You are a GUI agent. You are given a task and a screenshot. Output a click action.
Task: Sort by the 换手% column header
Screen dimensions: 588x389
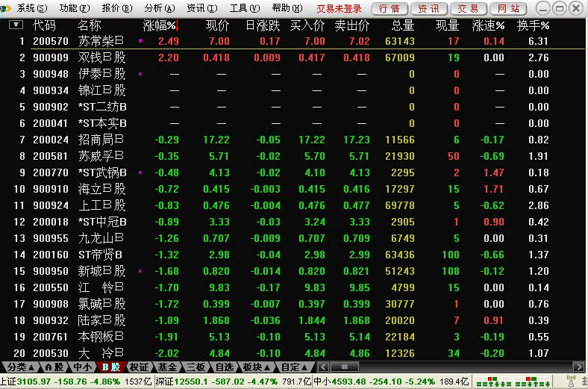[533, 25]
